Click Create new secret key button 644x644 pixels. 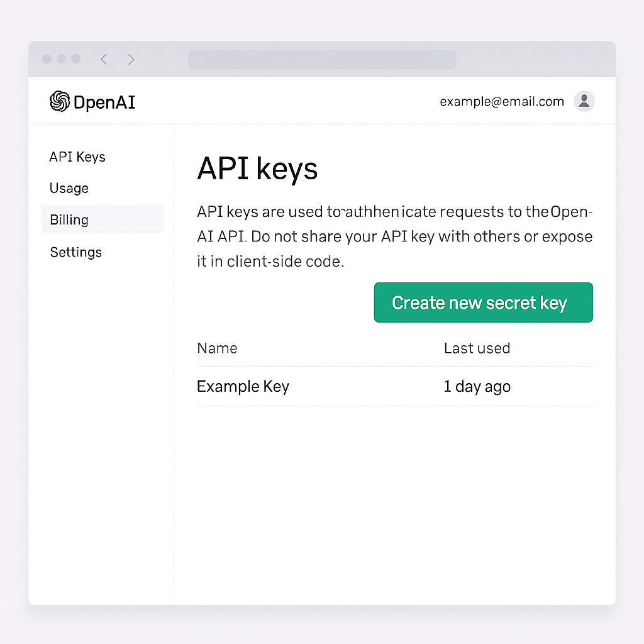pyautogui.click(x=484, y=303)
